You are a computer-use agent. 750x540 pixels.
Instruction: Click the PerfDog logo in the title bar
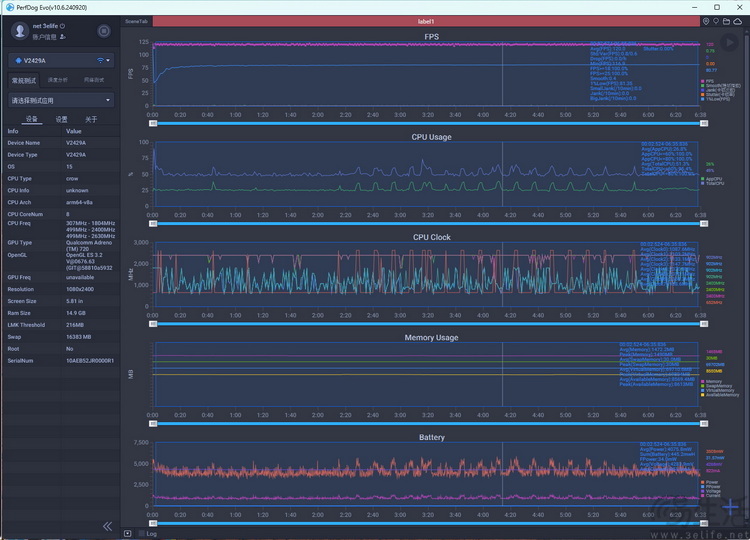(10, 7)
